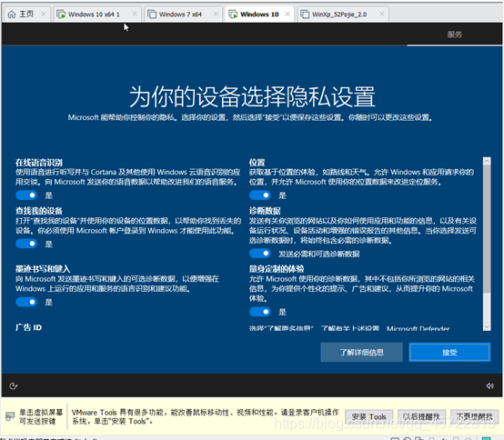Click the privacy list scroll down arrow
This screenshot has height=440, width=504.
487,327
